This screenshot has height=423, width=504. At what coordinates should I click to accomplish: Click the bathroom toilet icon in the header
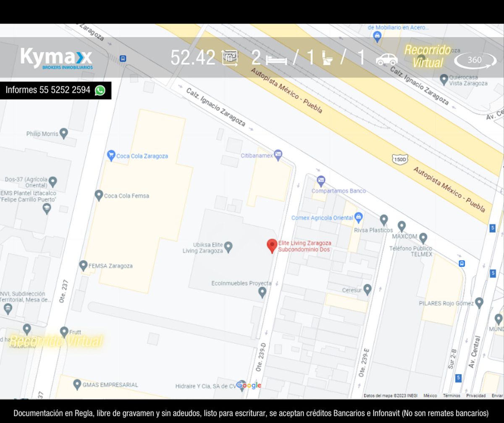(x=328, y=58)
